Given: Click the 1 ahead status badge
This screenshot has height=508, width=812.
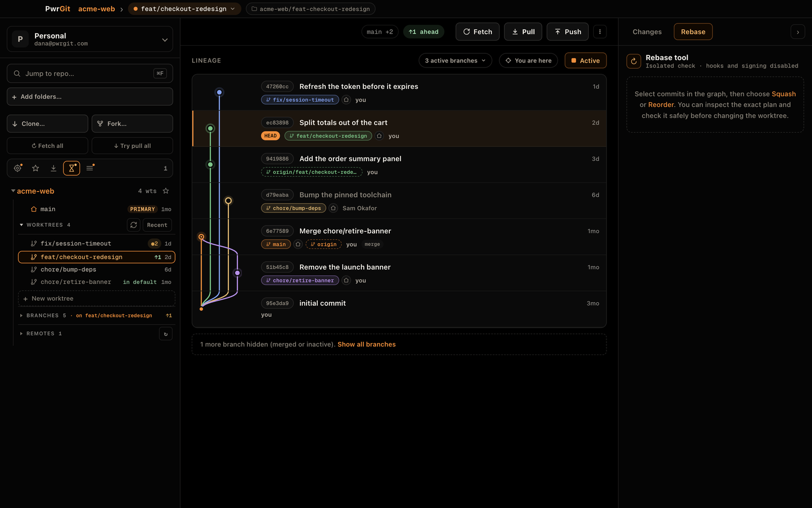Looking at the screenshot, I should (x=424, y=31).
